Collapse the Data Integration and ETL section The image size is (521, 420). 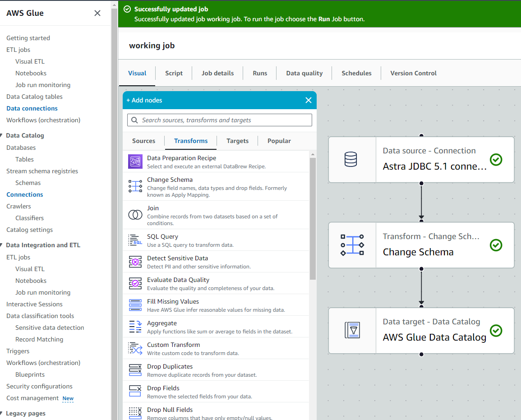tap(2, 245)
